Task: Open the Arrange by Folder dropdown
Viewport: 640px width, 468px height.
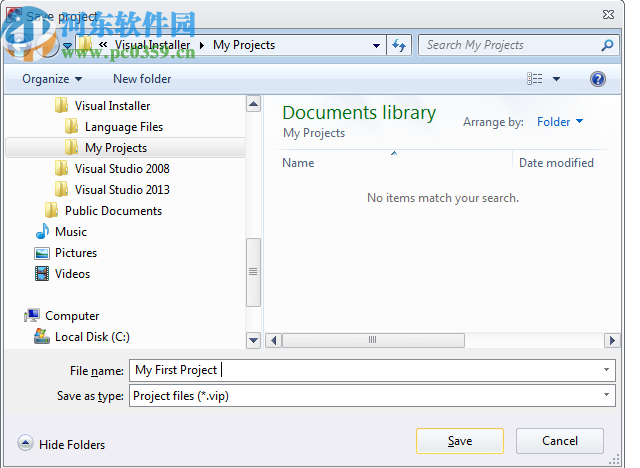Action: click(x=560, y=122)
